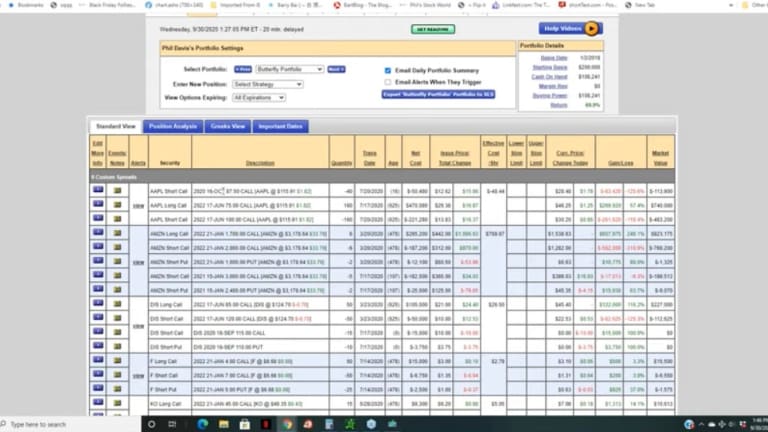Open notes icon for KO Long Call row

tap(118, 404)
